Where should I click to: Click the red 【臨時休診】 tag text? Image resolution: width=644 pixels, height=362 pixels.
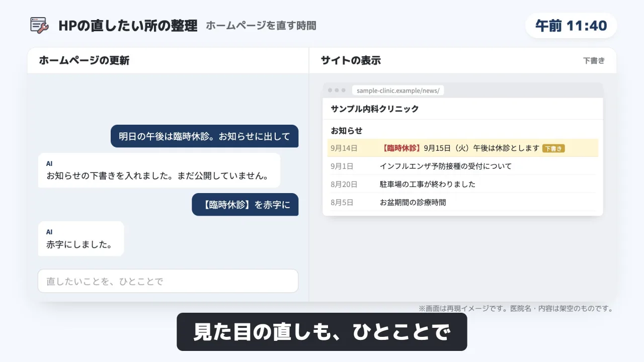click(x=401, y=148)
